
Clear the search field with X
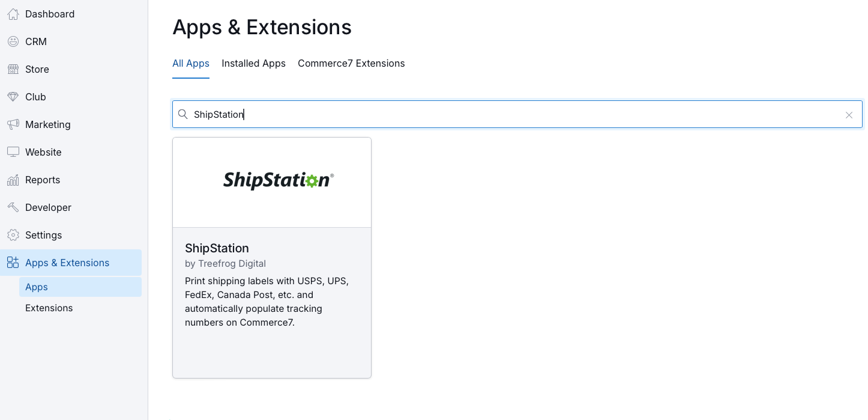point(849,115)
